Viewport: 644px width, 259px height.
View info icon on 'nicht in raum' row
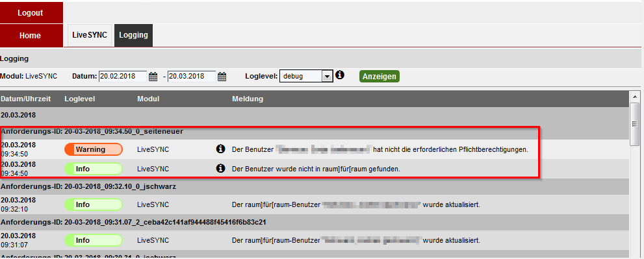click(x=220, y=168)
